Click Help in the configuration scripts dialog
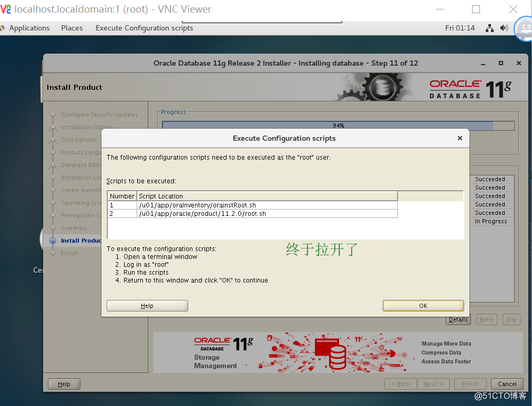Viewport: 532px width, 406px height. coord(147,306)
